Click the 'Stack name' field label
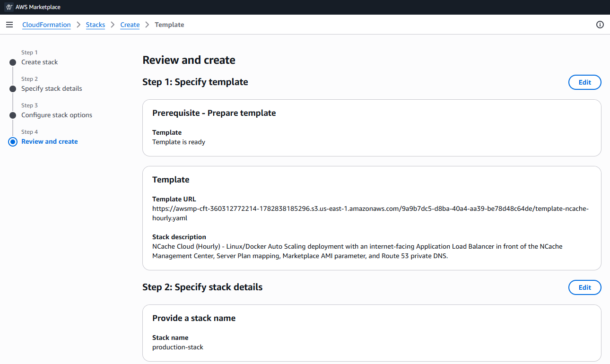The height and width of the screenshot is (364, 610). pos(170,338)
